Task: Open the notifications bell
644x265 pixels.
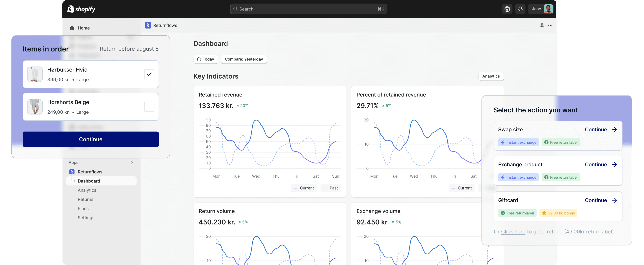Action: [x=520, y=9]
